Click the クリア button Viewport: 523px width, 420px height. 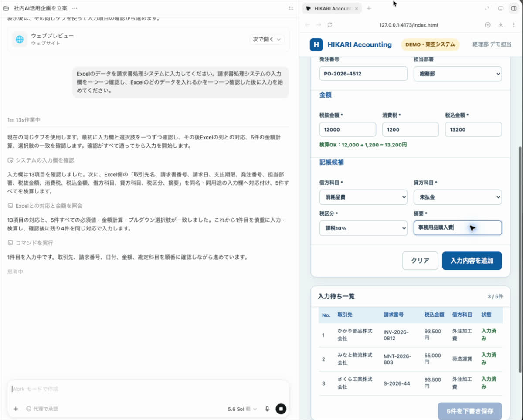point(420,261)
